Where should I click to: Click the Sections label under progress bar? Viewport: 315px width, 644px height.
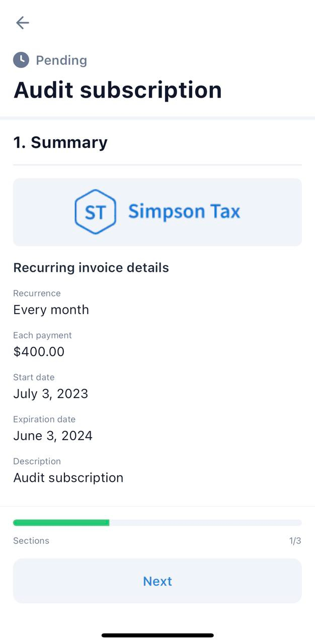pos(31,541)
